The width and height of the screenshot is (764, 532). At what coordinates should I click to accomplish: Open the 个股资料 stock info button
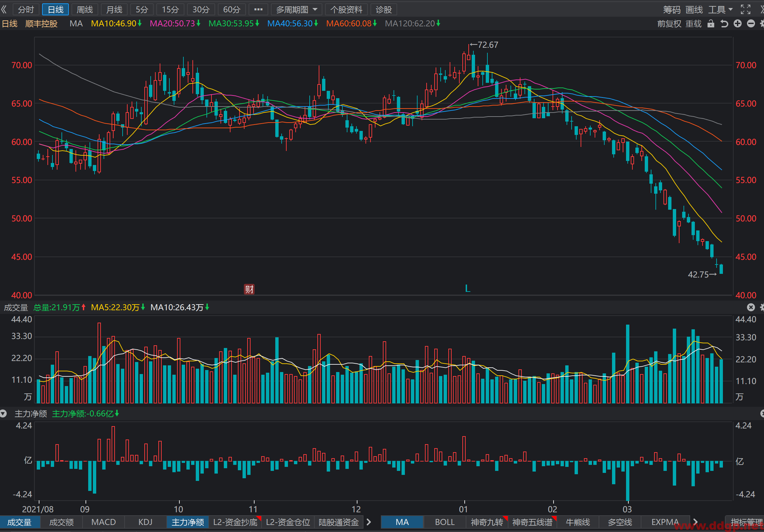point(346,9)
